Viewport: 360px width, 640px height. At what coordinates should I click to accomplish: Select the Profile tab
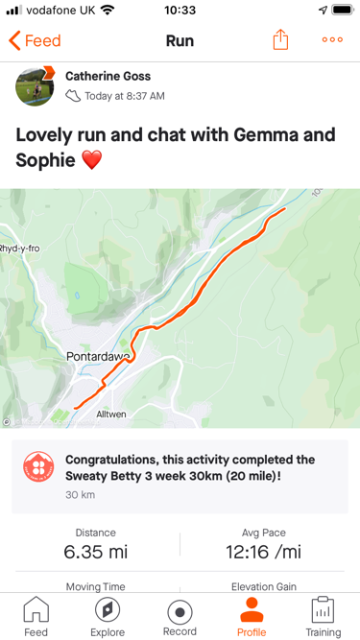(x=251, y=616)
